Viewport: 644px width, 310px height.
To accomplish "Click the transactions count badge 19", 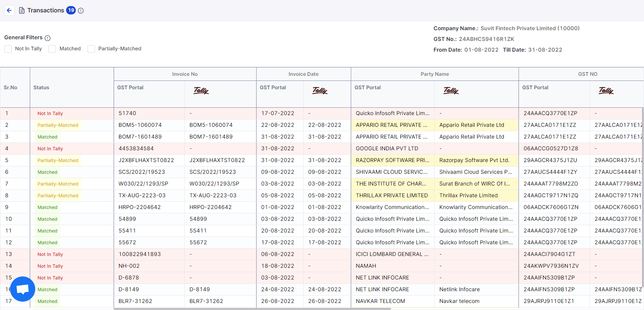I will pyautogui.click(x=71, y=10).
